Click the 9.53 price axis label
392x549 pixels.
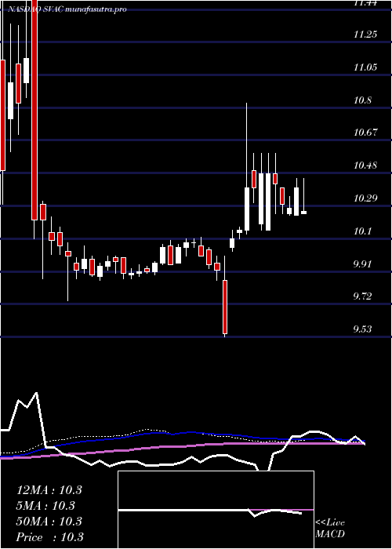tap(362, 329)
